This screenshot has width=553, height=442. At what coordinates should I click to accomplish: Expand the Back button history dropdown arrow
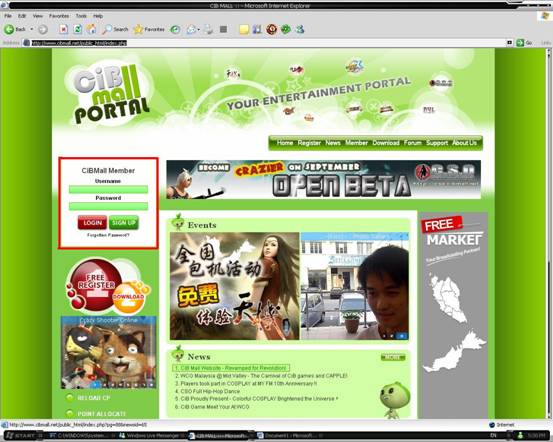click(31, 29)
